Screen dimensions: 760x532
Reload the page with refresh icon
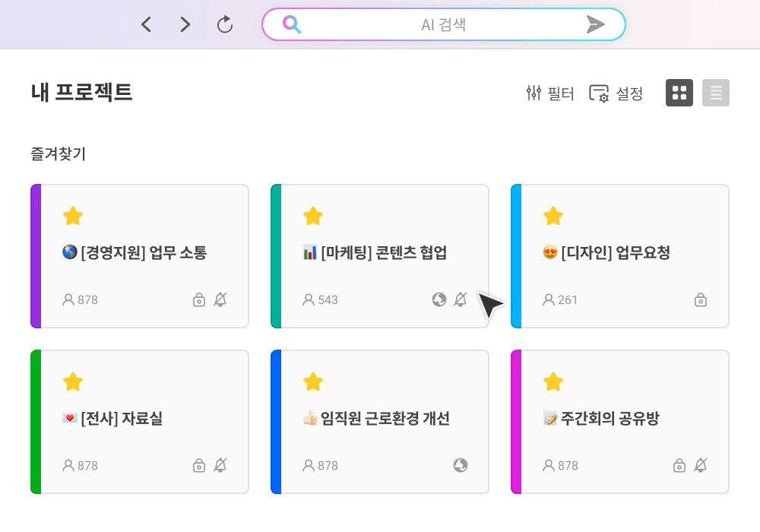(224, 24)
